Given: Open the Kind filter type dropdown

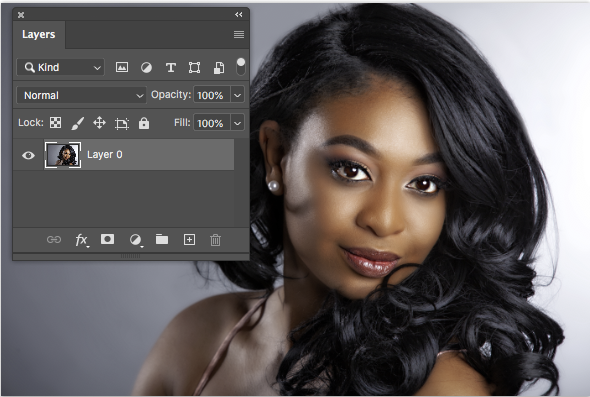Looking at the screenshot, I should (x=61, y=67).
